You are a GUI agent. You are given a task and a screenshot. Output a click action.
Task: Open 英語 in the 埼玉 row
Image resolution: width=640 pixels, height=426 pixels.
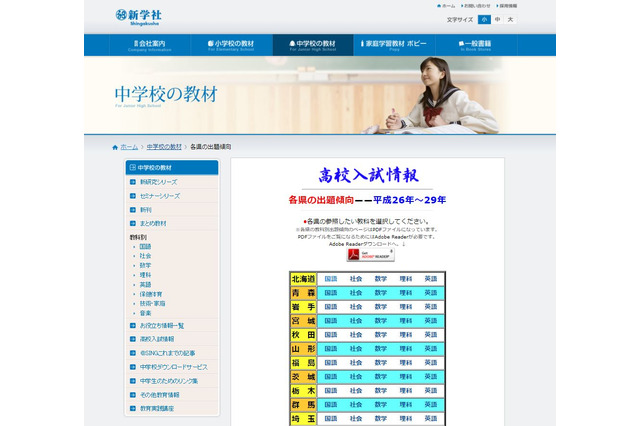(x=431, y=419)
